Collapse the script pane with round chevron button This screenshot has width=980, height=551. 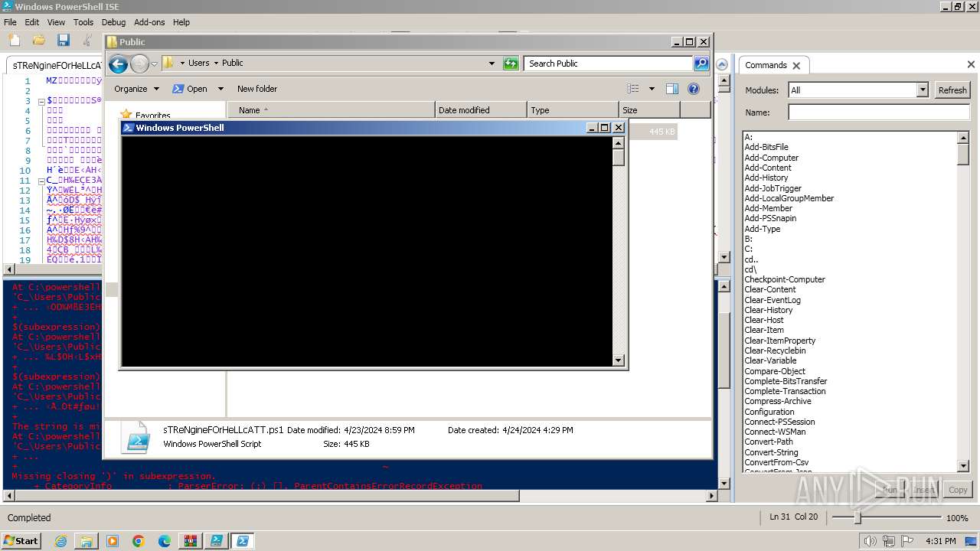(721, 65)
